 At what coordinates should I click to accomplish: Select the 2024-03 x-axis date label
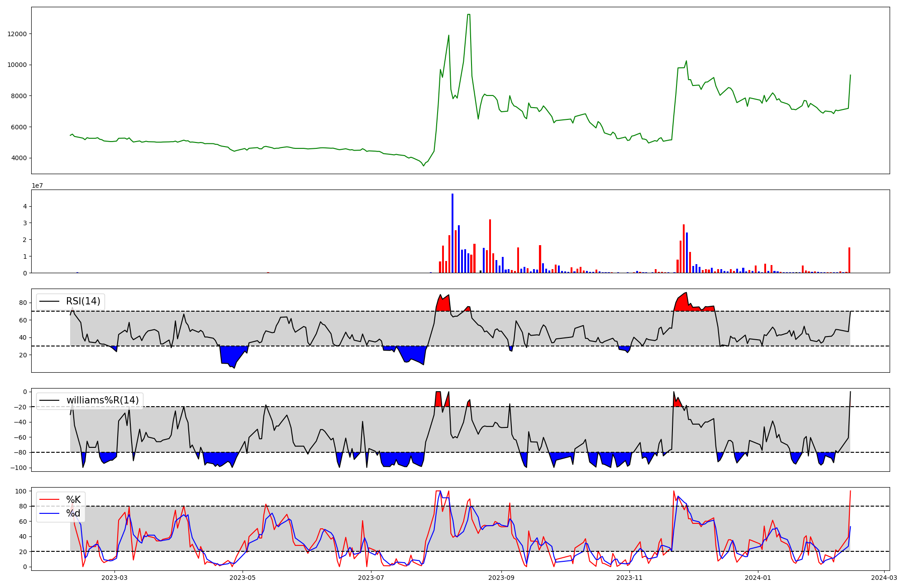884,578
